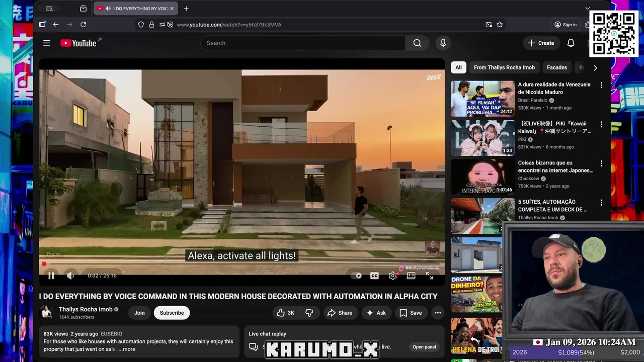Seek using the video progress bar
644x362 pixels.
pyautogui.click(x=242, y=264)
